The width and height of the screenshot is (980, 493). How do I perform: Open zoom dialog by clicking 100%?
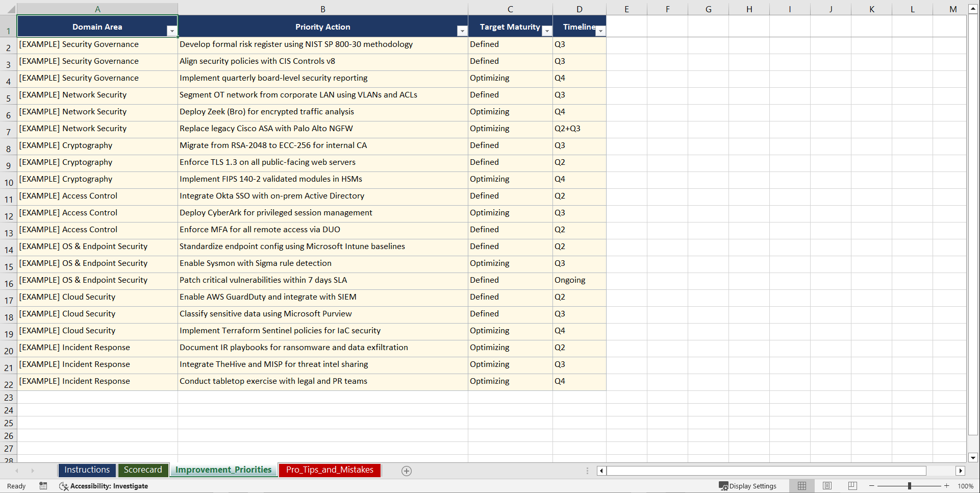(966, 486)
